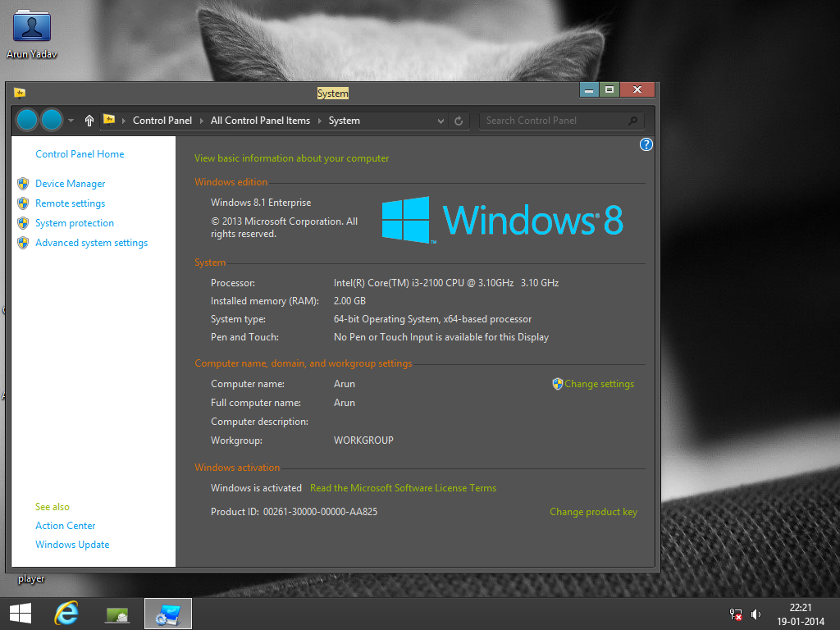Image resolution: width=840 pixels, height=630 pixels.
Task: Select All Control Panel Items breadcrumb
Action: click(260, 121)
